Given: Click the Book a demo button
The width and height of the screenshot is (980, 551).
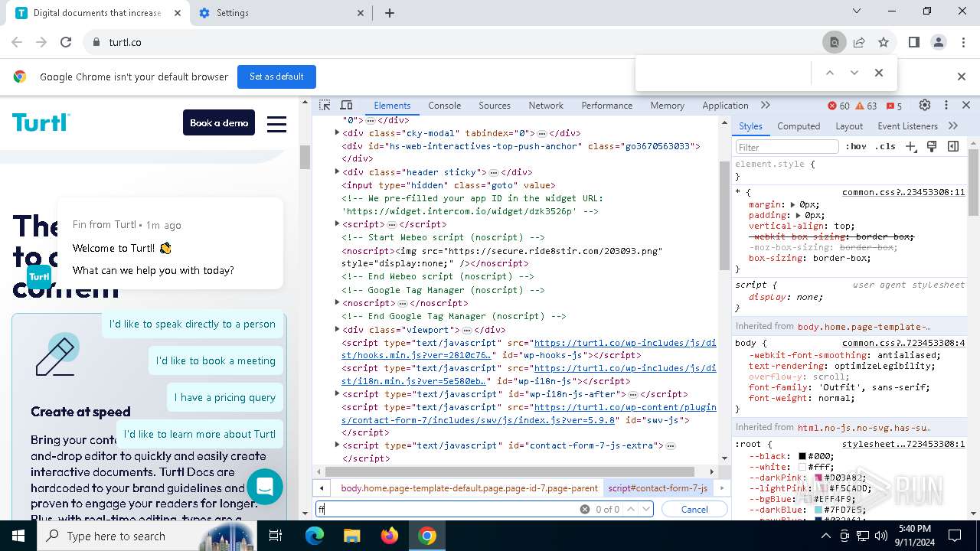Looking at the screenshot, I should coord(219,122).
